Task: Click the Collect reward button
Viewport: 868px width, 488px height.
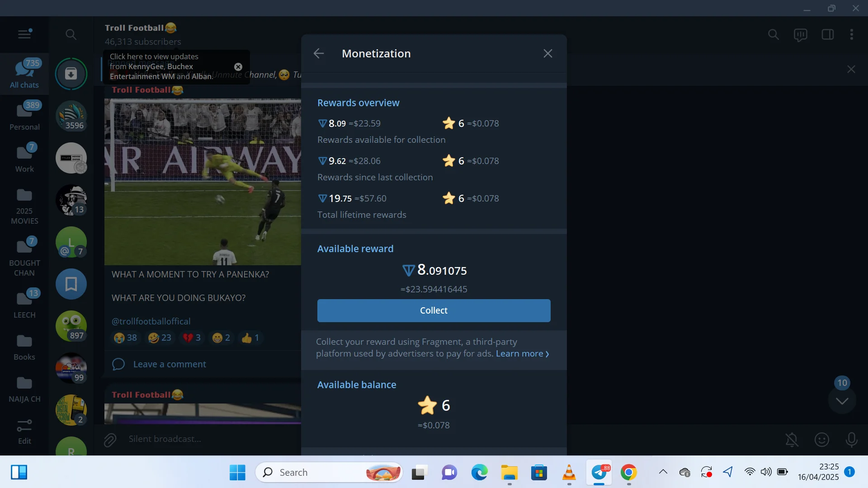Action: [434, 310]
